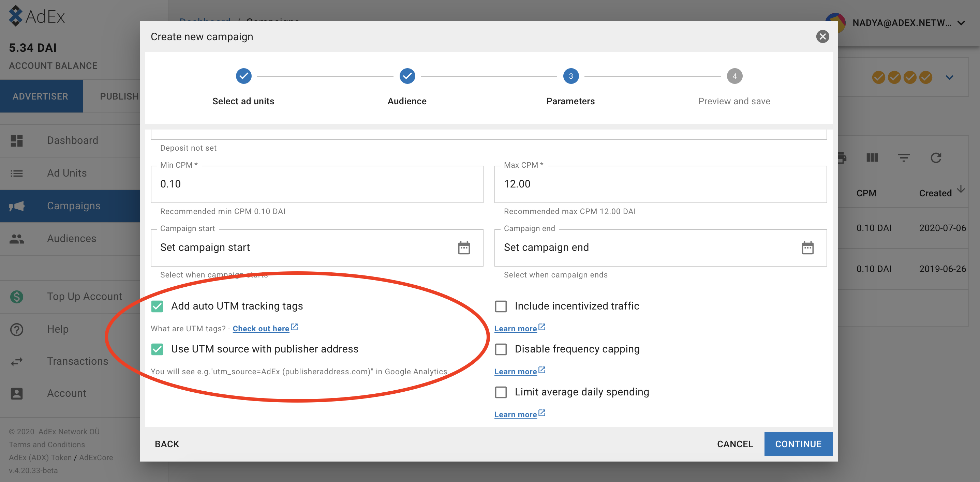Open Campaigns in sidebar
The width and height of the screenshot is (980, 482).
click(70, 206)
